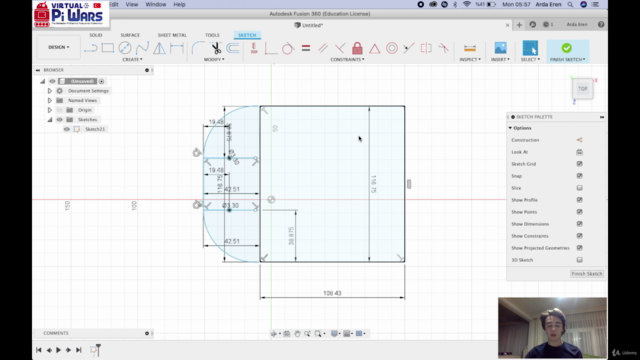This screenshot has height=360, width=640.
Task: Click the green Finish Sketch checkmark
Action: [x=567, y=48]
